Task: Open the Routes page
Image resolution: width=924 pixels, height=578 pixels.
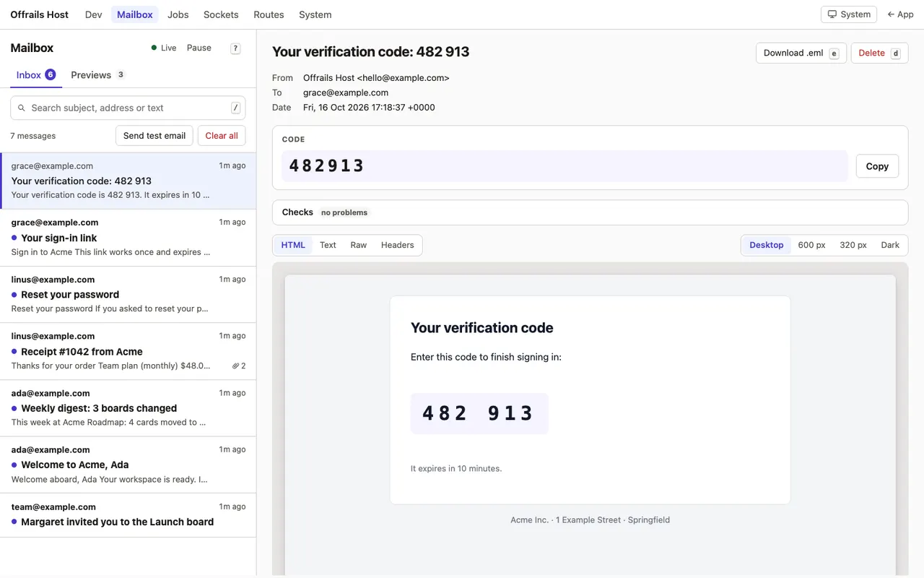Action: pos(269,14)
